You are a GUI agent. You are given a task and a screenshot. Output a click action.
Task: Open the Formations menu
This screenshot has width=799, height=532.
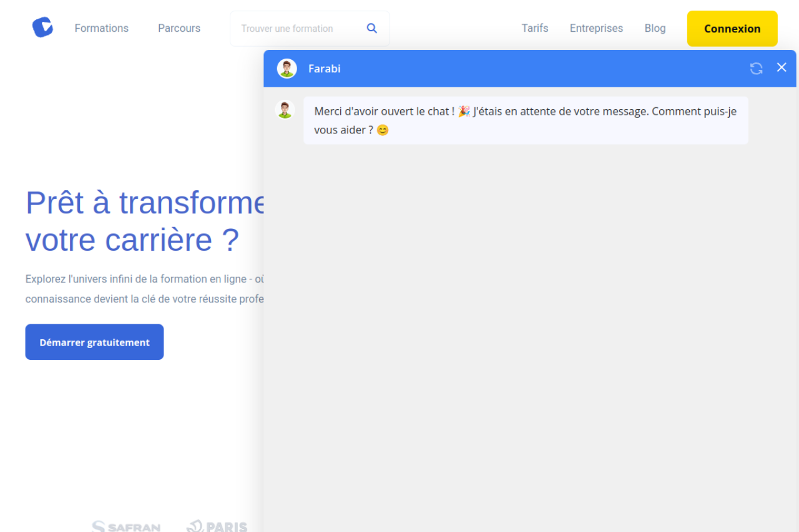[x=101, y=28]
